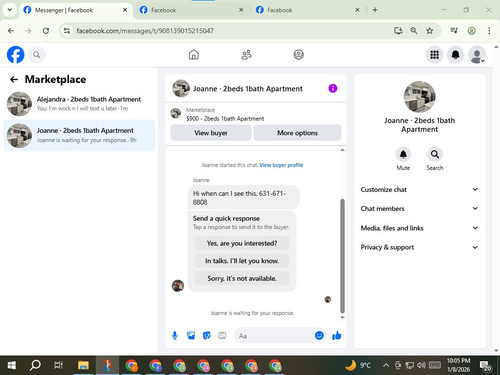Open Joanne's avatar in the right panel
The width and height of the screenshot is (500, 375).
[419, 97]
